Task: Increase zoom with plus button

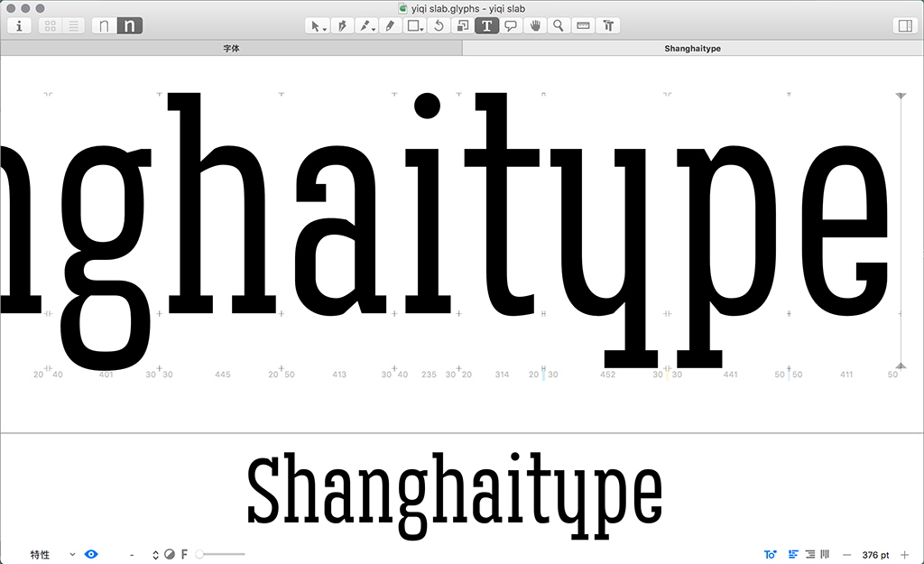Action: coord(904,555)
